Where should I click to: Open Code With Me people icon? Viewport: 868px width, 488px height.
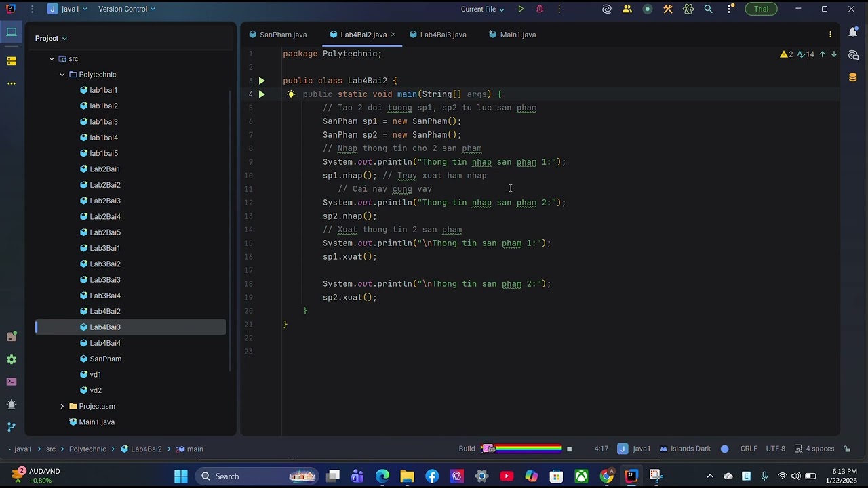[627, 9]
